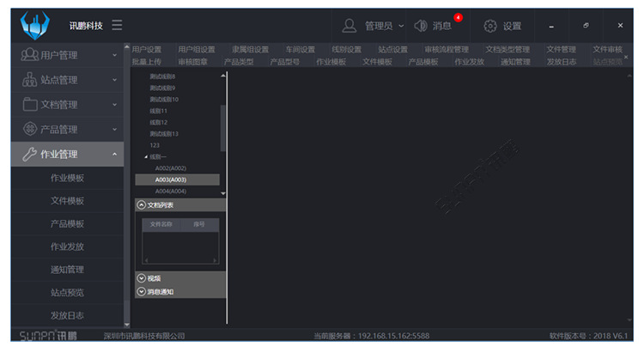
Task: Switch to the 文件审核 tab
Action: pyautogui.click(x=607, y=49)
